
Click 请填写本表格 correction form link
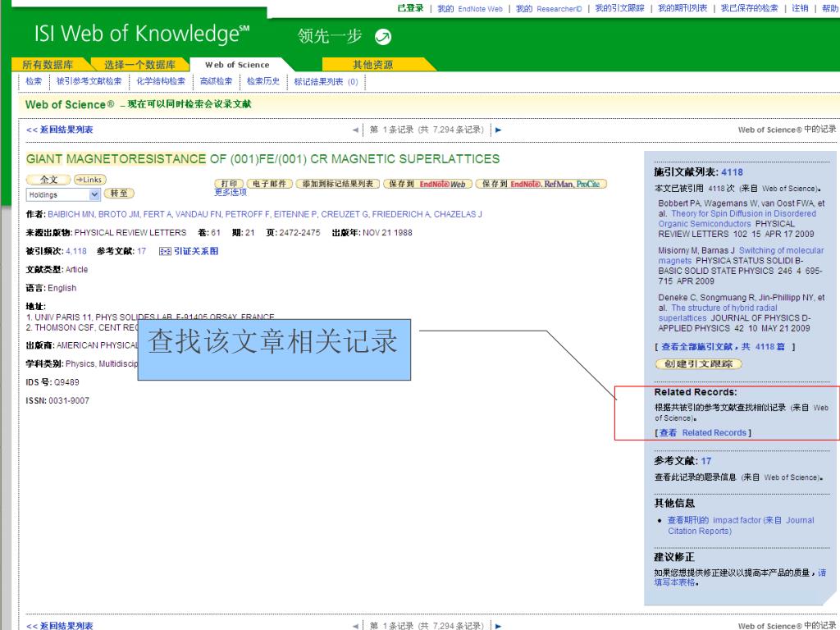click(x=740, y=577)
